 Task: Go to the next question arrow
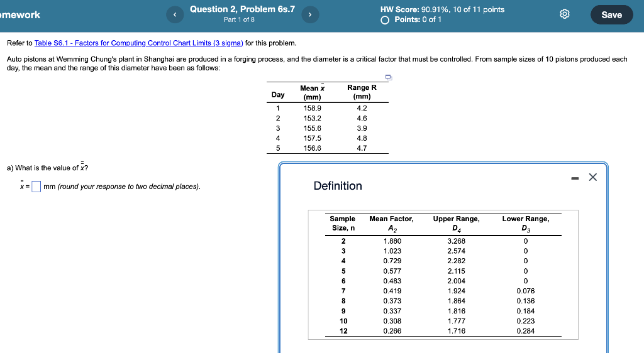tap(310, 14)
